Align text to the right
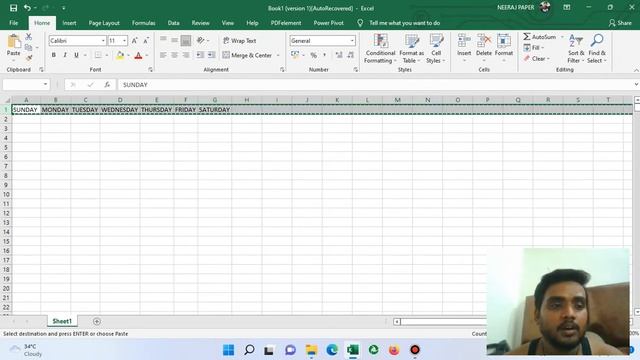 (x=186, y=55)
